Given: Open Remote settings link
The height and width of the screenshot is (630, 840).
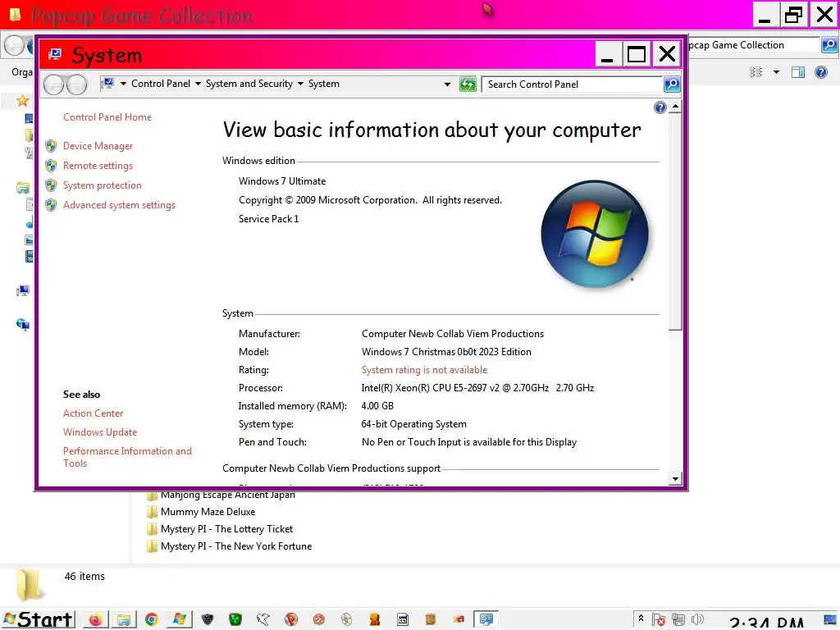Looking at the screenshot, I should click(x=98, y=166).
